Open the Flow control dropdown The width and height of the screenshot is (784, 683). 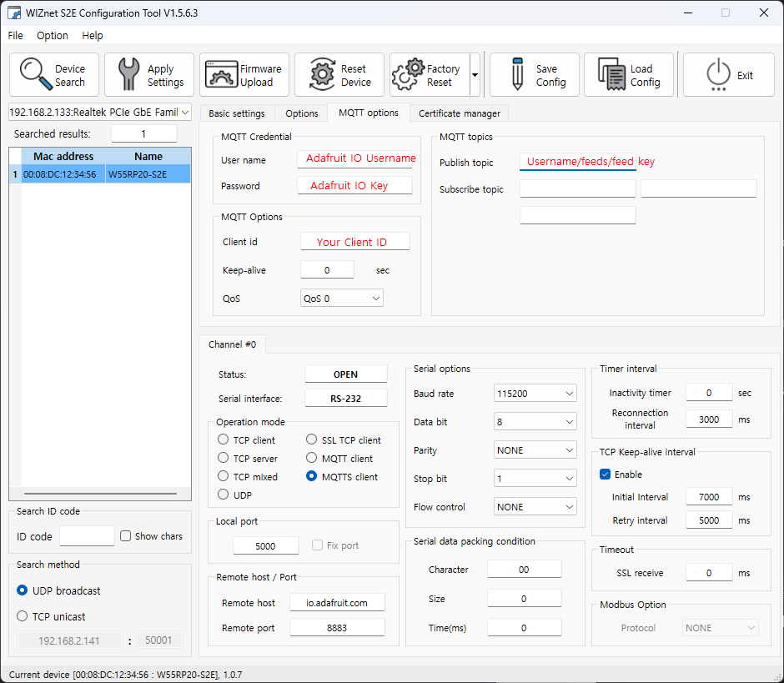535,507
